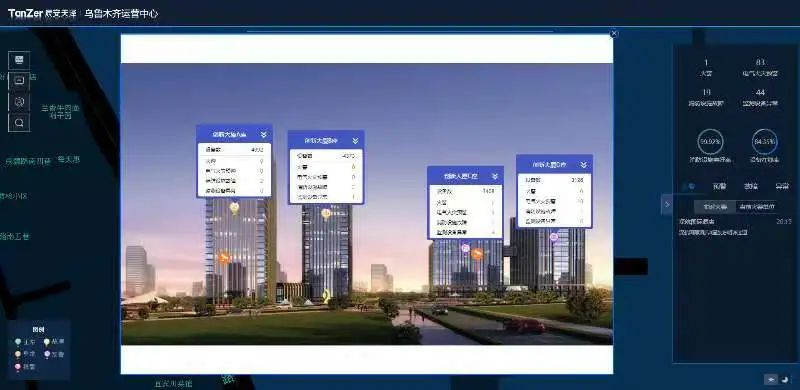Toggle the dark mode moon icon bottom right

(784, 379)
